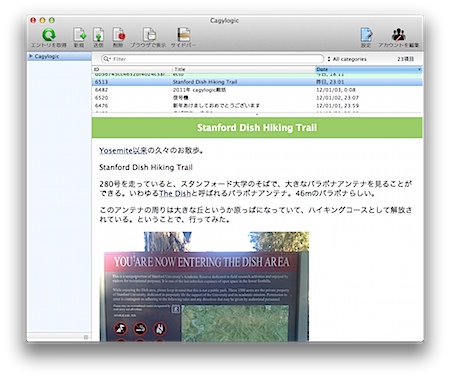Open the All categories dropdown
The image size is (450, 378).
347,59
